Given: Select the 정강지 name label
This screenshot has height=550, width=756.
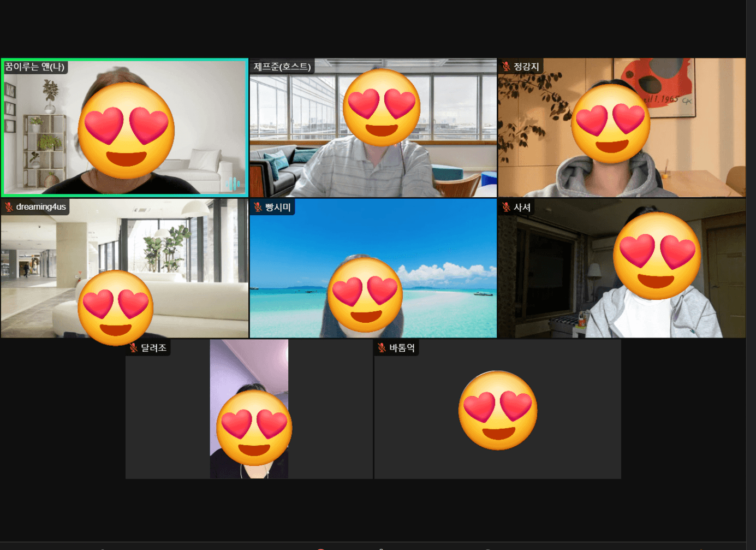Looking at the screenshot, I should 526,67.
